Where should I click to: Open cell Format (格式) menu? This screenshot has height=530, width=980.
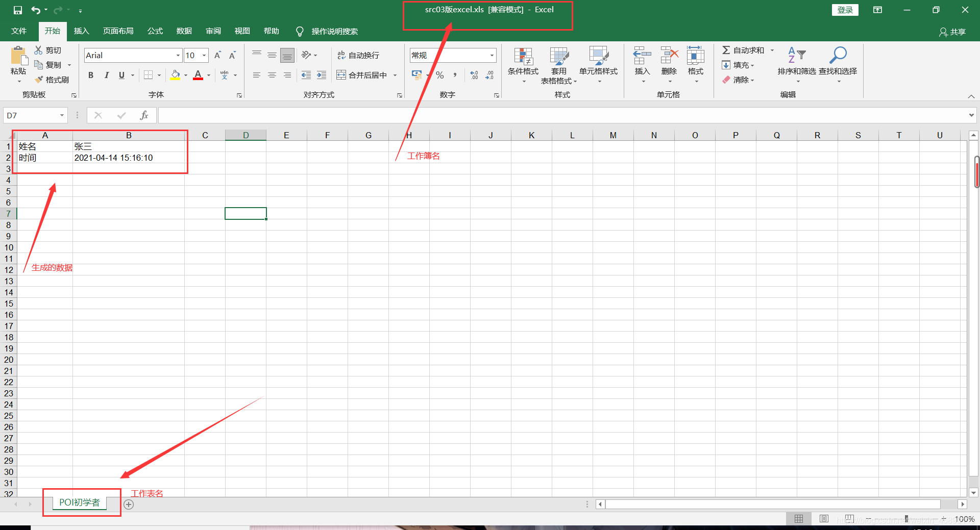(695, 65)
